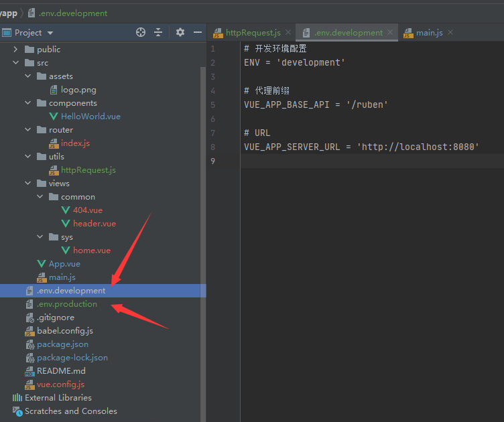Close the main.js editor tab
Screen dimensions: 504x422
tap(450, 32)
